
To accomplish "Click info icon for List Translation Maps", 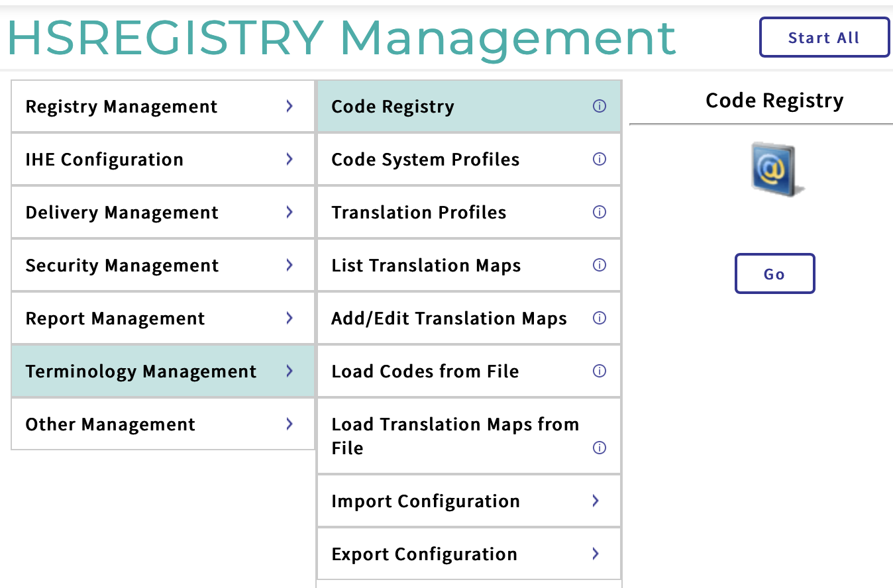I will click(x=599, y=265).
